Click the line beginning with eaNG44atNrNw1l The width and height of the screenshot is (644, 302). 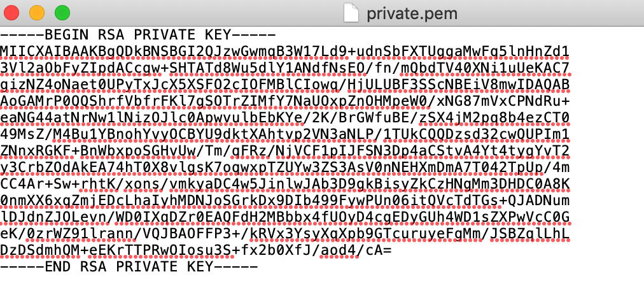(284, 118)
